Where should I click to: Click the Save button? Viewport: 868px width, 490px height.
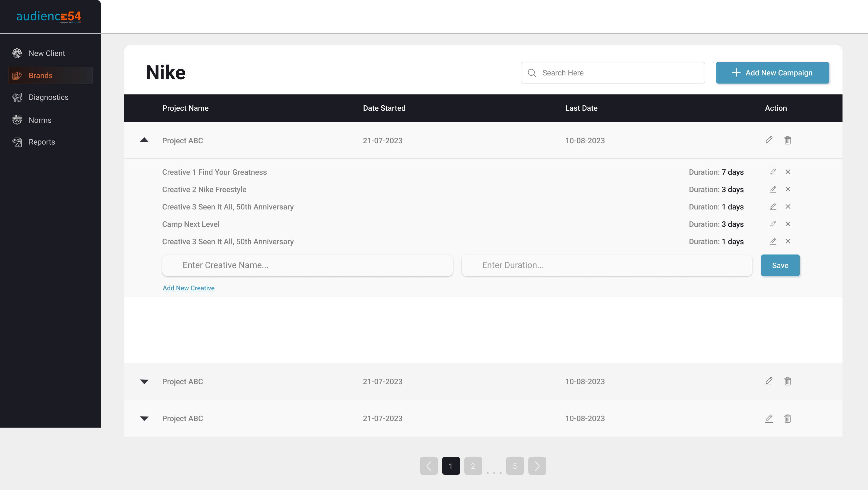(x=780, y=266)
